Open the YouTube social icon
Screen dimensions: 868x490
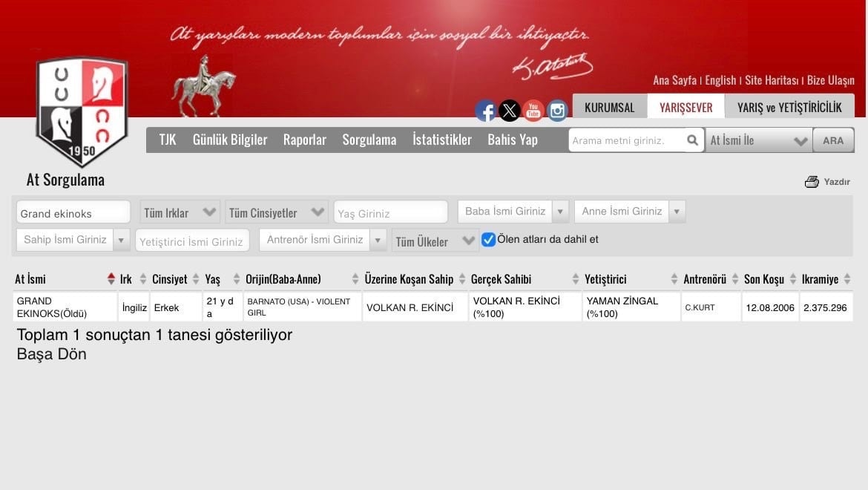coord(533,111)
